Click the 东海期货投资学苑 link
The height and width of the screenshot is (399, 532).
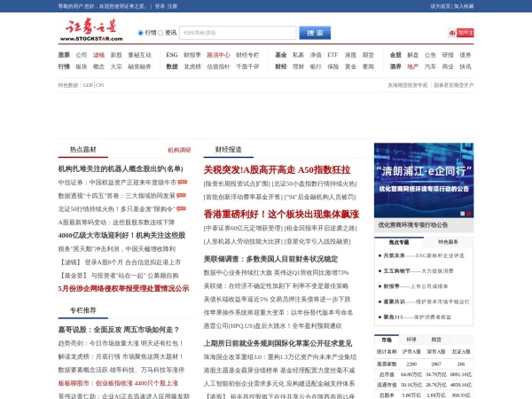[x=408, y=85]
